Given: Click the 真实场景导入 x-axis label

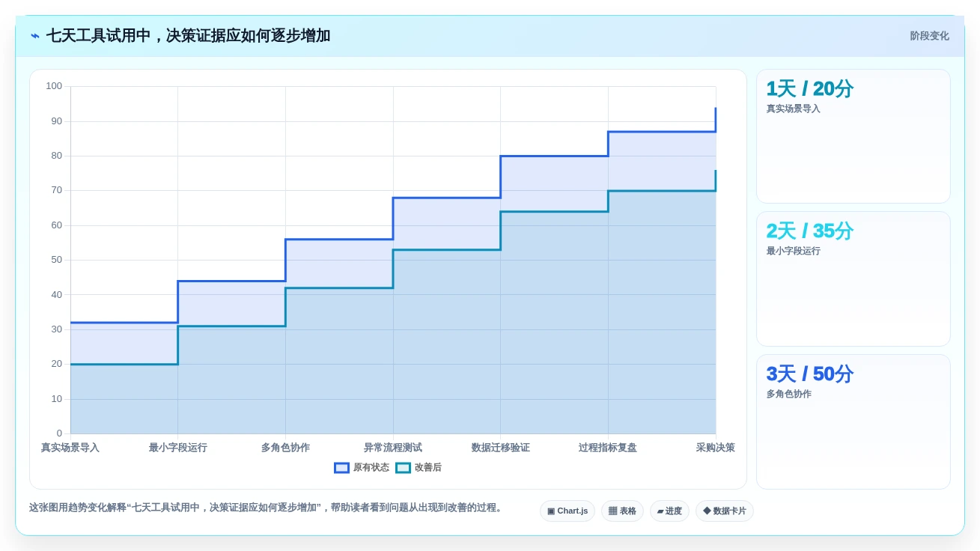Looking at the screenshot, I should (x=70, y=448).
